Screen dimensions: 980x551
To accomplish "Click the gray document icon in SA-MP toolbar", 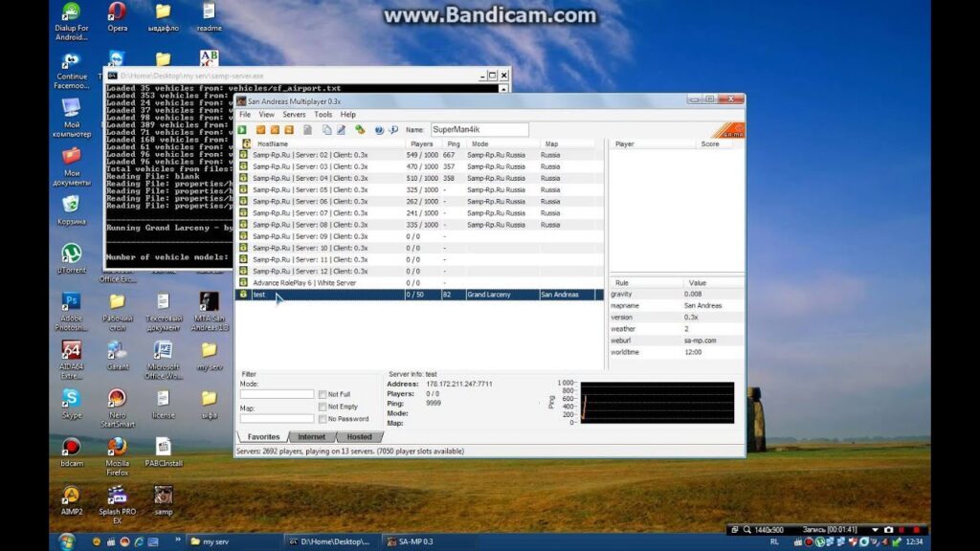I will 307,130.
